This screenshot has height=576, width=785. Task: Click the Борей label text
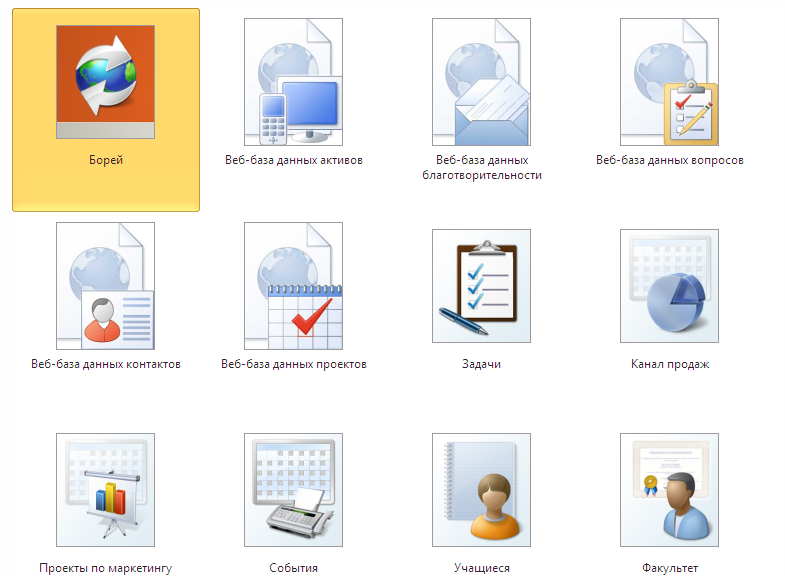[x=106, y=160]
